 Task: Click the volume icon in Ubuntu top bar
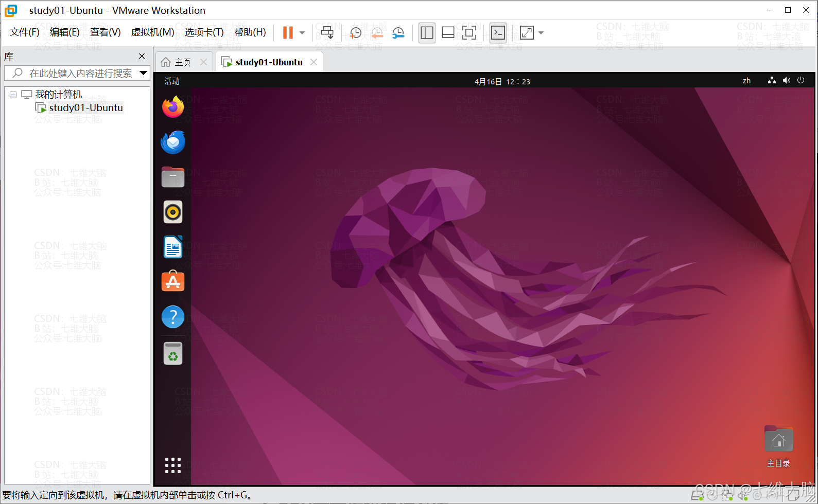coord(786,80)
